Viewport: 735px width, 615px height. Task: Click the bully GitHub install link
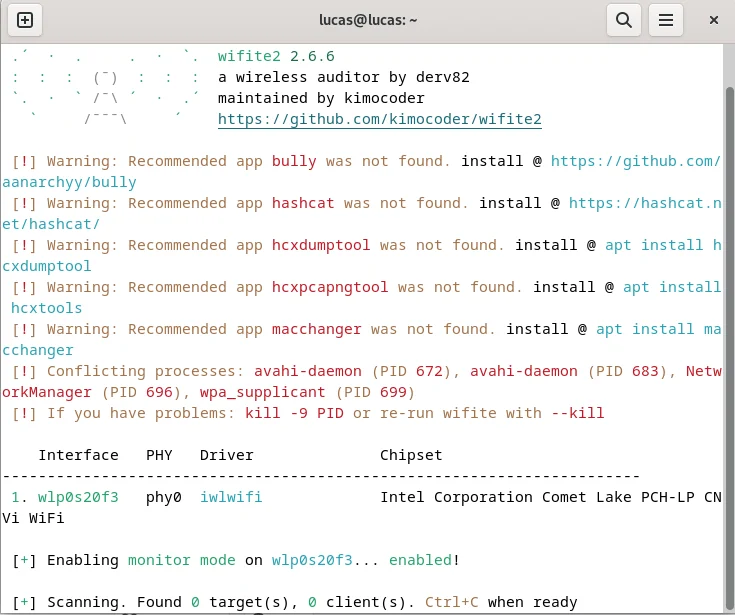pos(635,161)
